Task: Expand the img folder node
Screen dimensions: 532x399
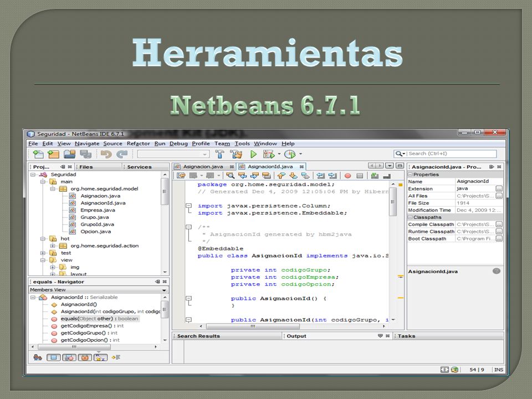Action: coord(53,267)
